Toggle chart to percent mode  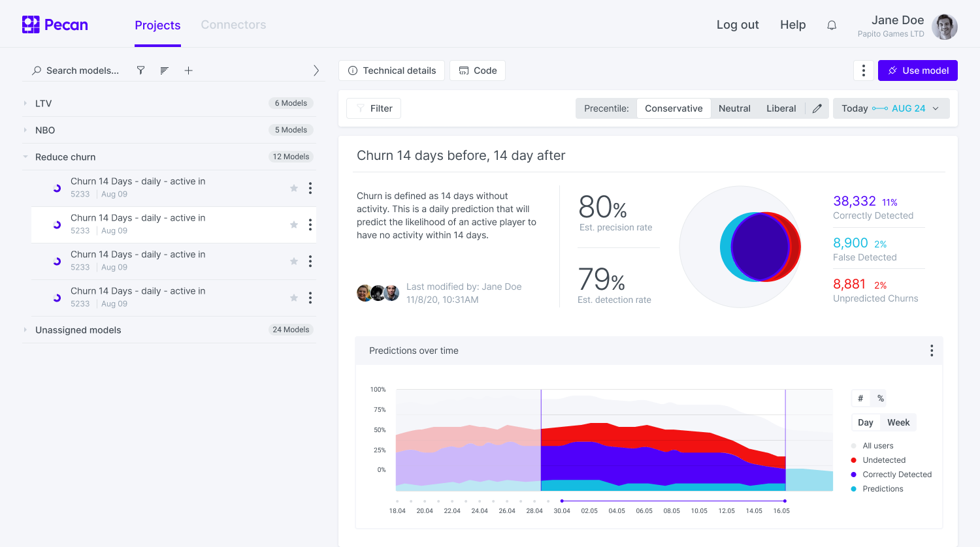(x=880, y=398)
